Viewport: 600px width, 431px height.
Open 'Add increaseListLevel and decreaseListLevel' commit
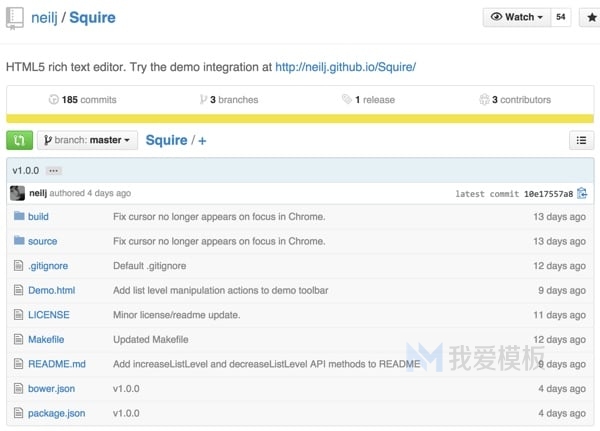point(267,364)
